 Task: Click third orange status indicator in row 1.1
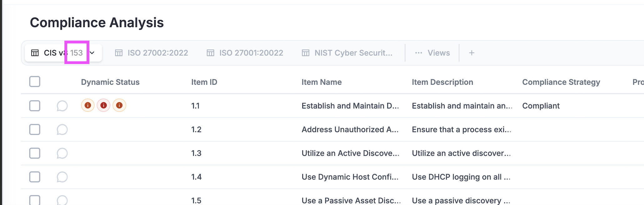pos(119,105)
